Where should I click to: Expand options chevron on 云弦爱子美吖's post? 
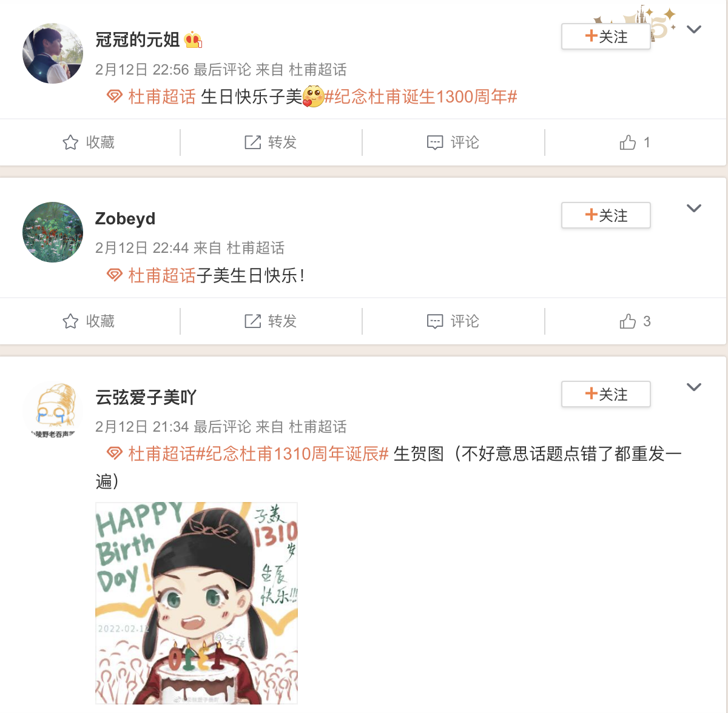pyautogui.click(x=694, y=387)
